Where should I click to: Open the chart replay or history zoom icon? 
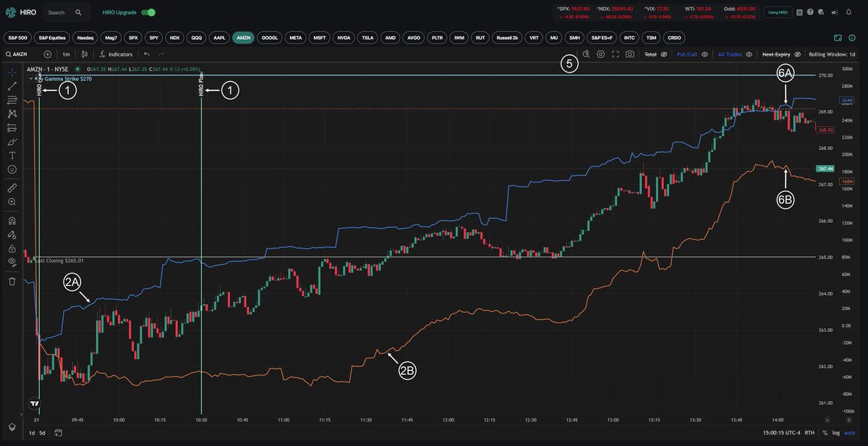586,54
